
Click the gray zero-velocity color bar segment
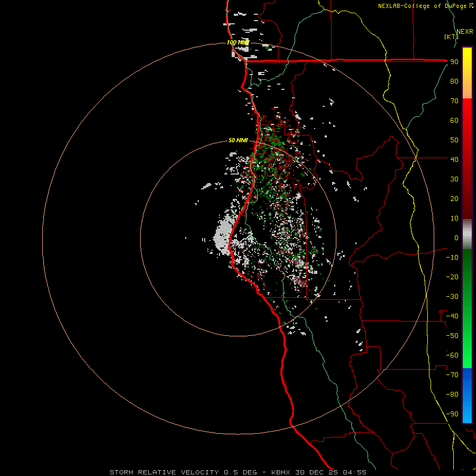tap(467, 234)
